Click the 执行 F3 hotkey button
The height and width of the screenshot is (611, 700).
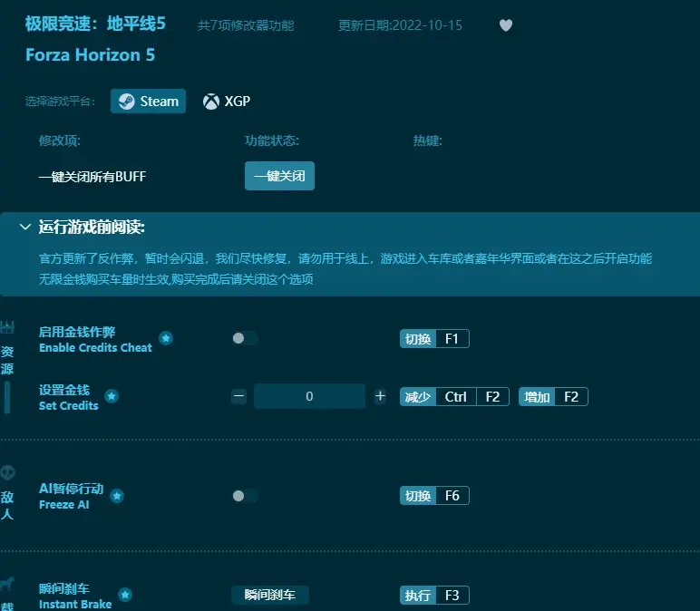[434, 596]
